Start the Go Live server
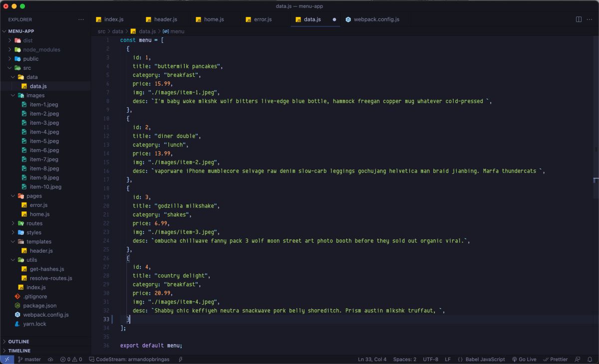Image resolution: width=599 pixels, height=364 pixels. coord(524,359)
